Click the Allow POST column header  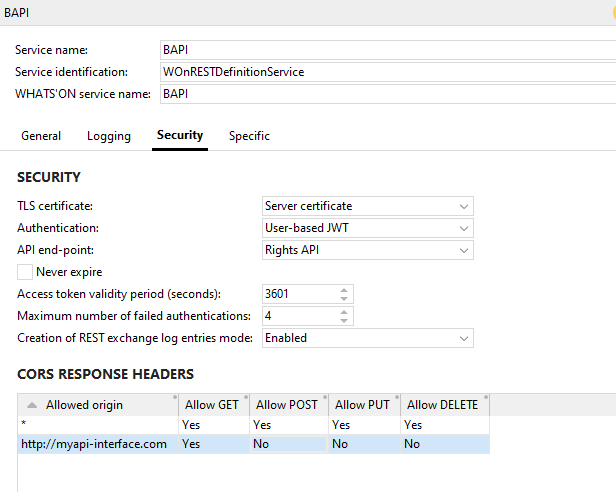point(287,405)
